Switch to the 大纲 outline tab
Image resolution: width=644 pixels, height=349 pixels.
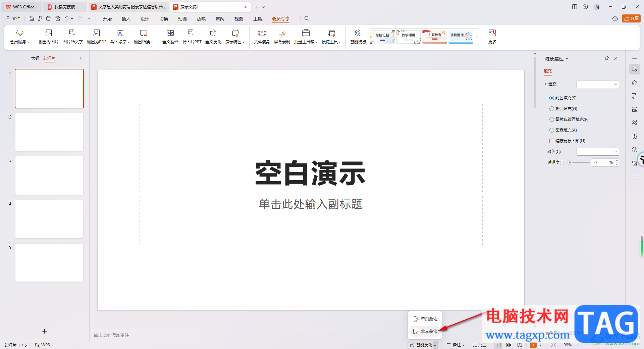point(35,58)
